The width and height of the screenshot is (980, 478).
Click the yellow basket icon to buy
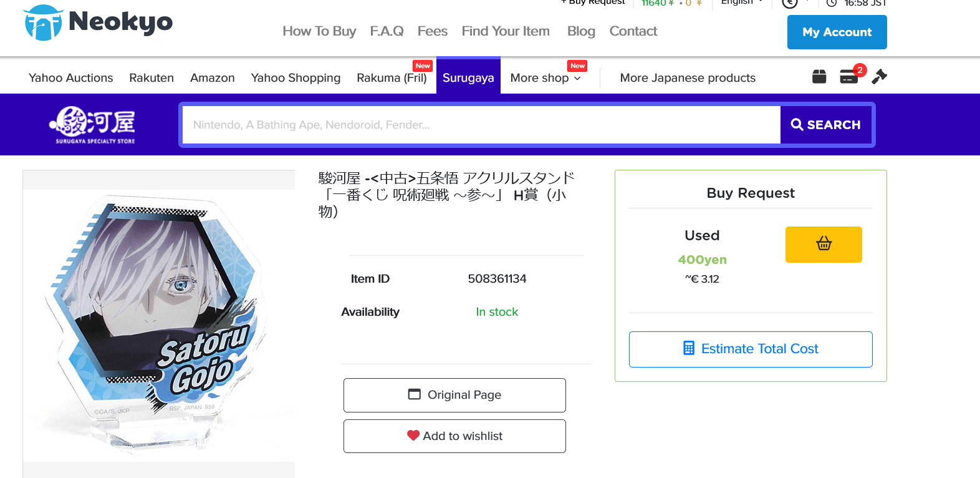(824, 245)
